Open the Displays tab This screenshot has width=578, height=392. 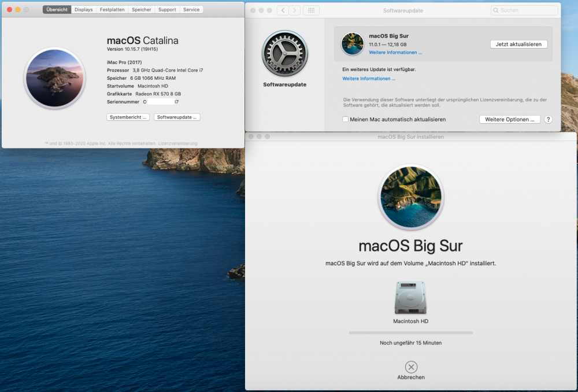tap(84, 10)
